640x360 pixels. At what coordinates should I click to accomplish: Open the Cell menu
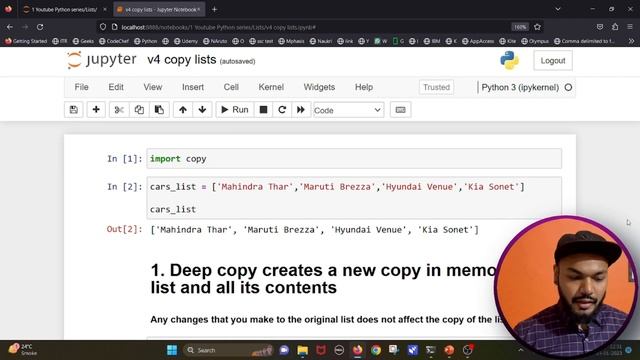(x=231, y=87)
